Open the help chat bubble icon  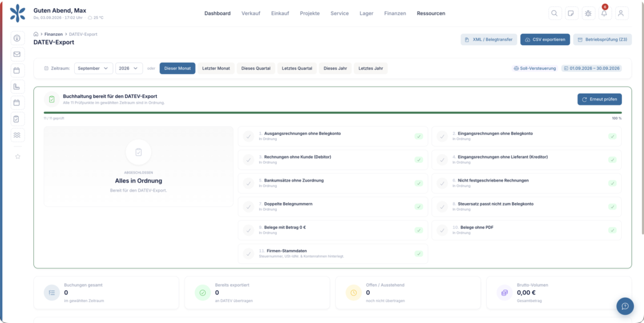click(x=625, y=306)
